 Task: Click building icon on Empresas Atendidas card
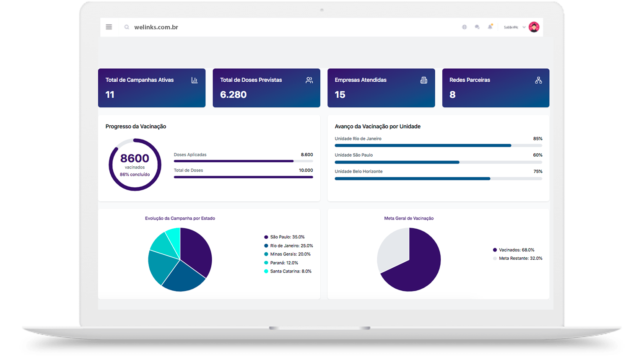(424, 80)
